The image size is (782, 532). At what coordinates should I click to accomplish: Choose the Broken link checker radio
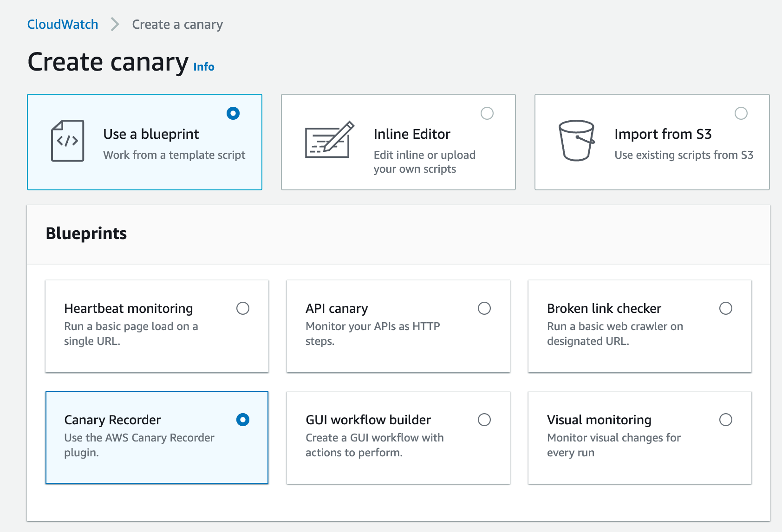click(x=726, y=308)
